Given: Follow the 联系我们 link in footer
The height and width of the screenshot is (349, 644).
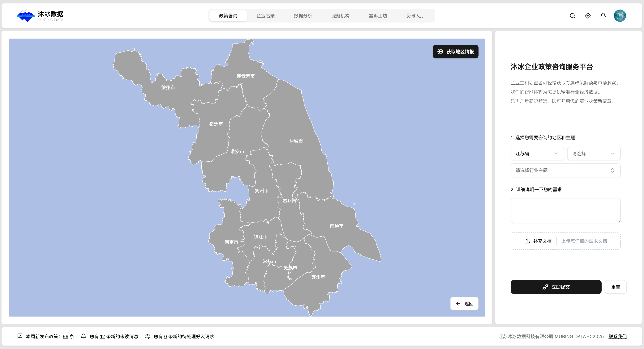Looking at the screenshot, I should pyautogui.click(x=617, y=336).
